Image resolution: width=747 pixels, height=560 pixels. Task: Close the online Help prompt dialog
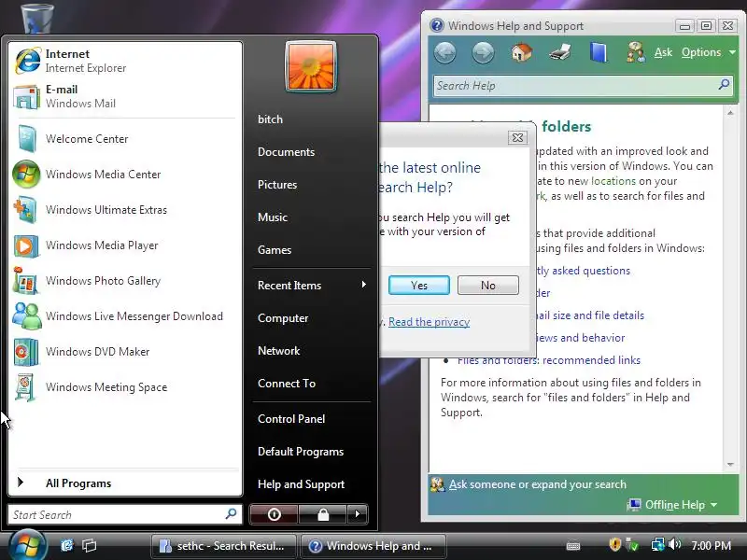click(x=517, y=137)
